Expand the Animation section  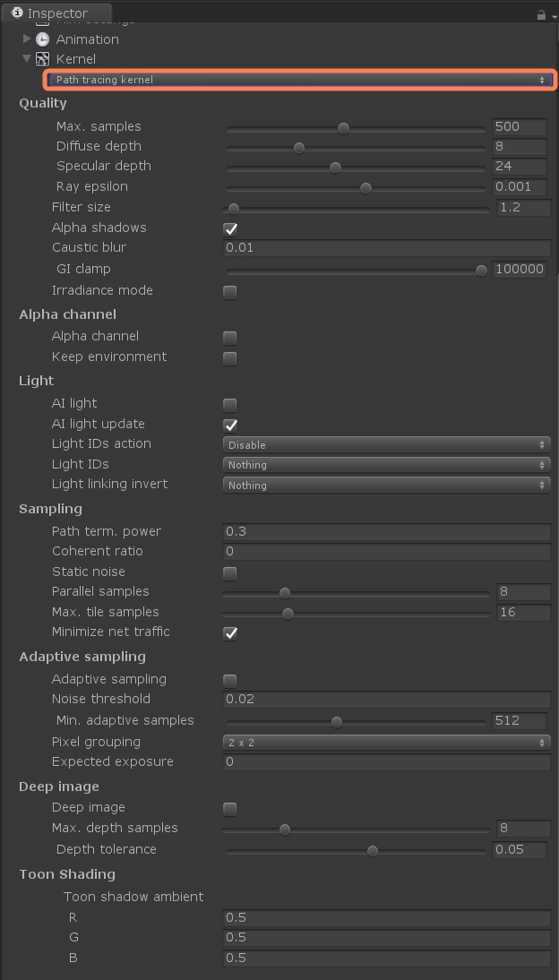27,39
